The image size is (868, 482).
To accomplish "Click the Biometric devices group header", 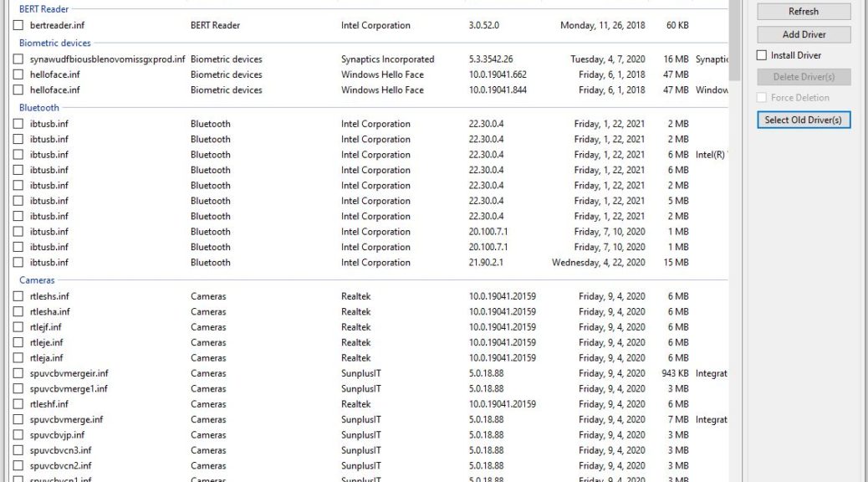I will point(55,43).
